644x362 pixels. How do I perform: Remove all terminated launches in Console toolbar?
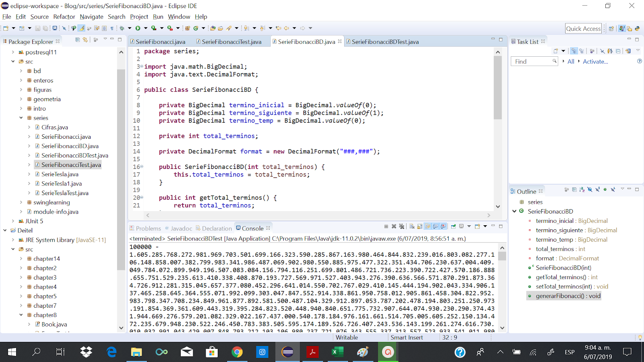402,226
